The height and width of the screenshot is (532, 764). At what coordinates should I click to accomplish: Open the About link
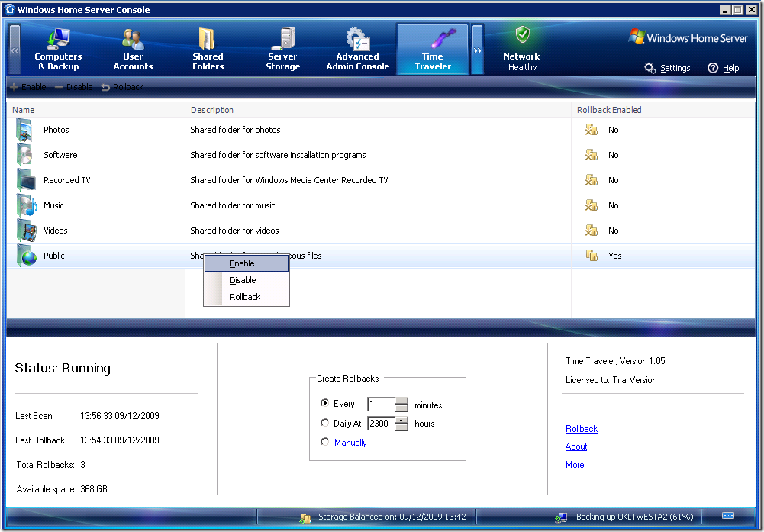tap(576, 447)
